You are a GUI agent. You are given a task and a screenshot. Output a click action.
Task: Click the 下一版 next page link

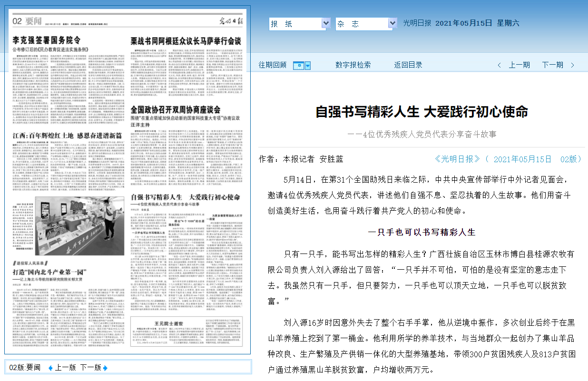(x=90, y=368)
